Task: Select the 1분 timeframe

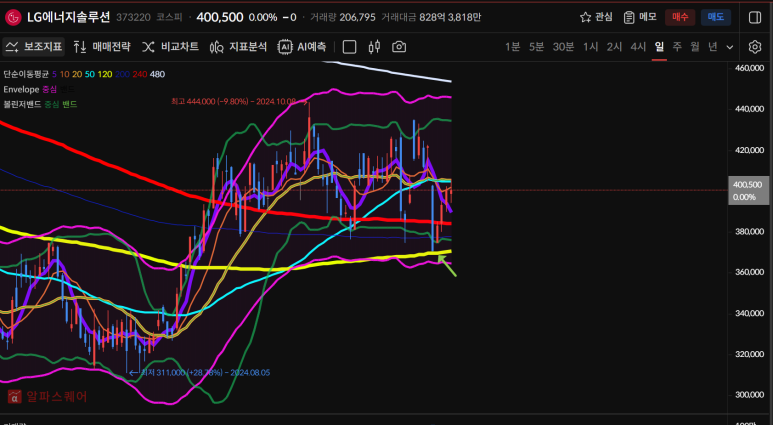Action: (x=512, y=47)
